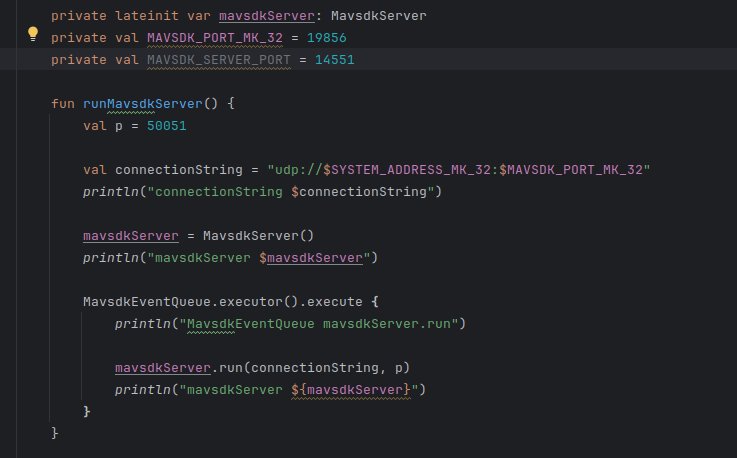The height and width of the screenshot is (458, 737).
Task: Click the "MavsdkEventQueue mavsdkServer.run" string
Action: [319, 324]
